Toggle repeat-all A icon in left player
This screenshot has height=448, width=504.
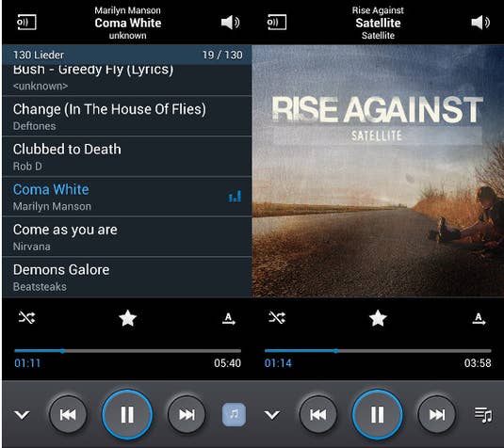point(229,318)
